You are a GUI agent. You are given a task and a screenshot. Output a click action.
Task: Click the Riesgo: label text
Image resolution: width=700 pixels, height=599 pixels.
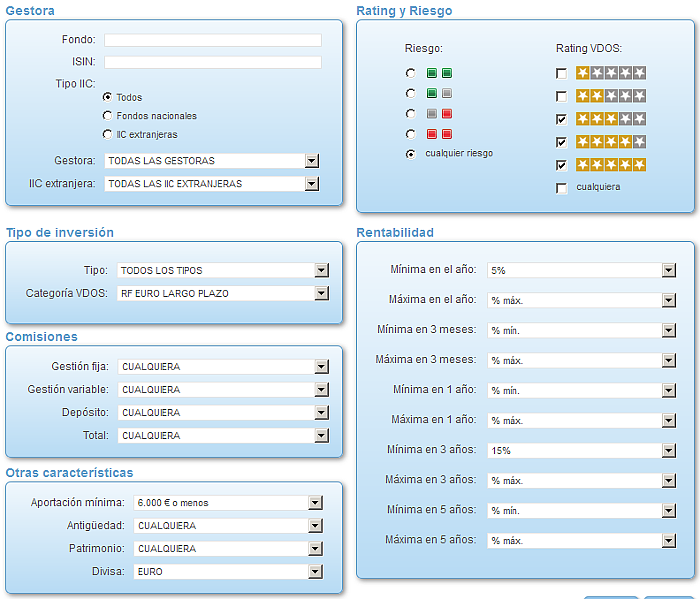pos(424,48)
